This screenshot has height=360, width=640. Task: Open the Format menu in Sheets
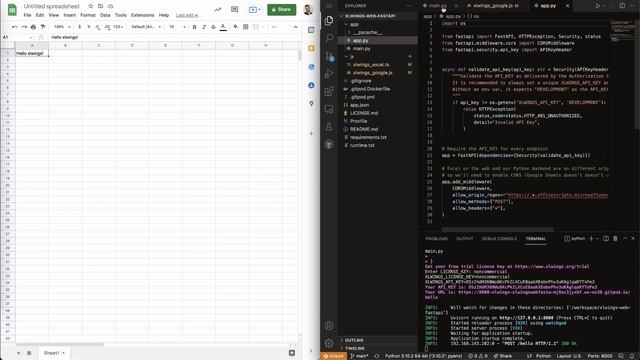pos(88,15)
